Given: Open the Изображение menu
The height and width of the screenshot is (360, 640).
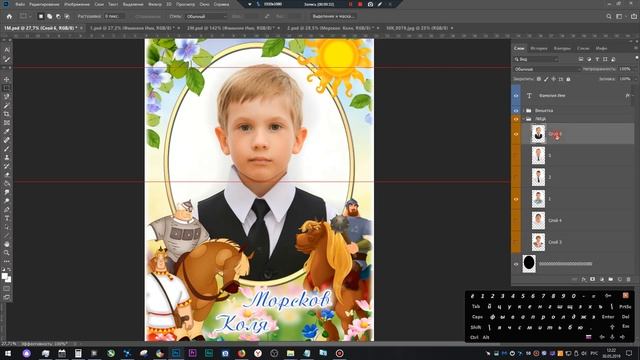Looking at the screenshot, I should [77, 4].
